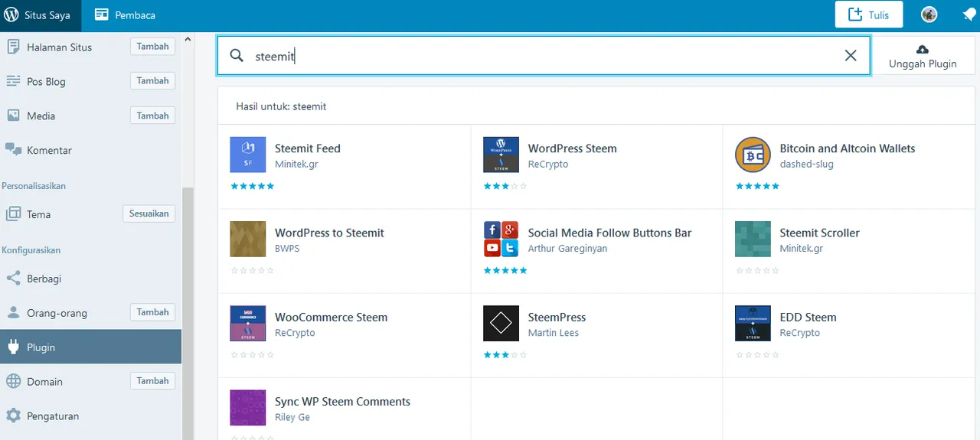This screenshot has width=980, height=440.
Task: Click the search magnifier icon
Action: pyautogui.click(x=237, y=56)
